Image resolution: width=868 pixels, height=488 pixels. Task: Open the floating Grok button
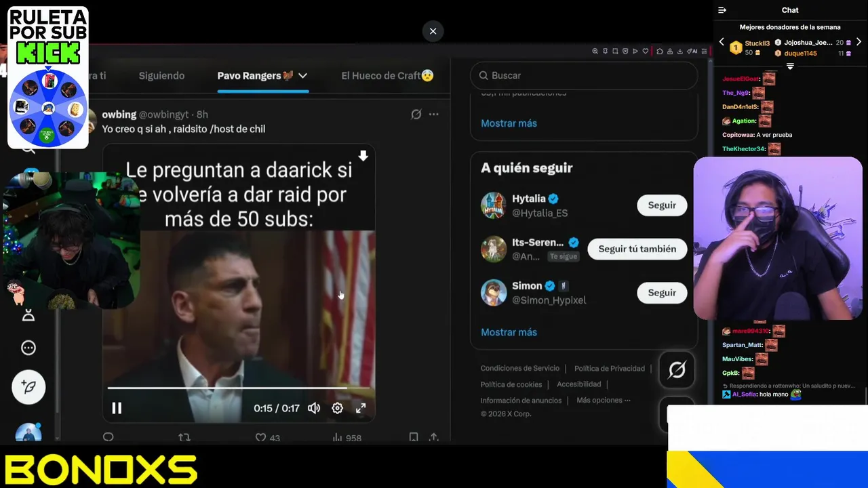677,369
